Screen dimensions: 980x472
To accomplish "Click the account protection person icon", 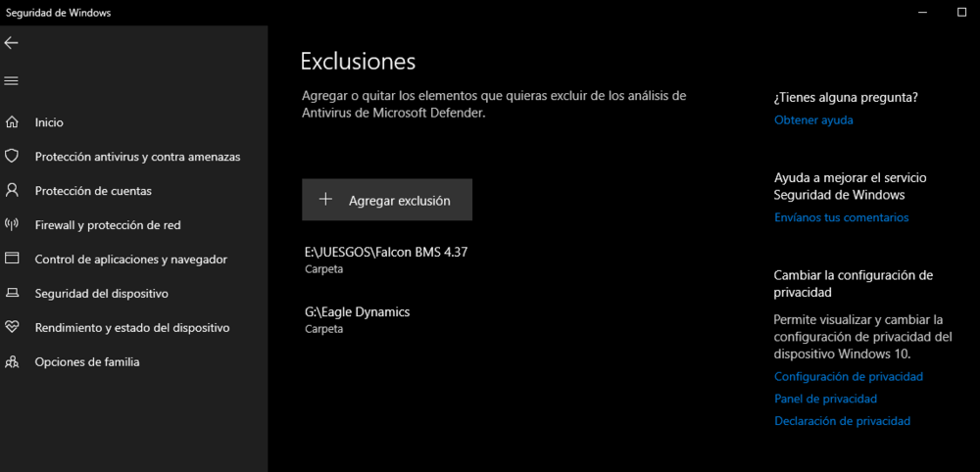I will tap(11, 190).
